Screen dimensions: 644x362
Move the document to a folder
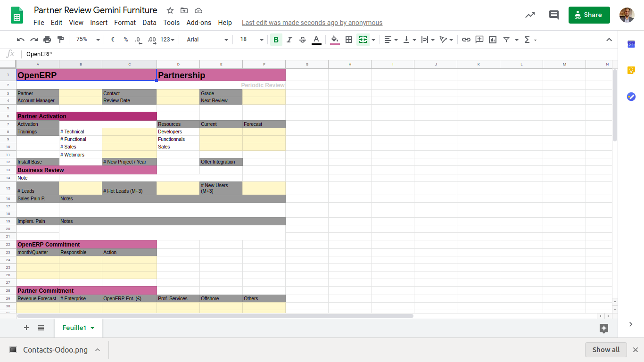184,10
